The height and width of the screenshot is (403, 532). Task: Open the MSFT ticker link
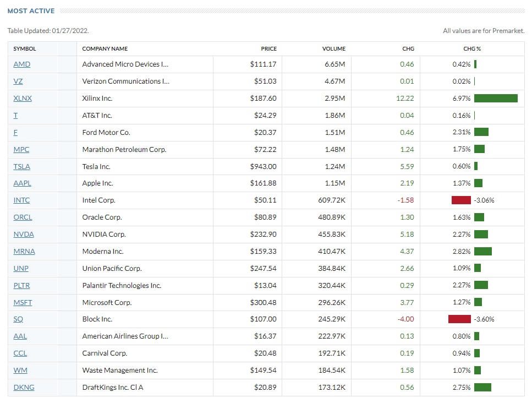[23, 302]
